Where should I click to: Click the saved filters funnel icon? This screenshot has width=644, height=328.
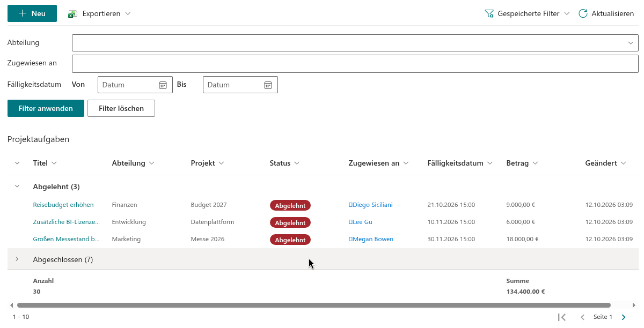(489, 13)
